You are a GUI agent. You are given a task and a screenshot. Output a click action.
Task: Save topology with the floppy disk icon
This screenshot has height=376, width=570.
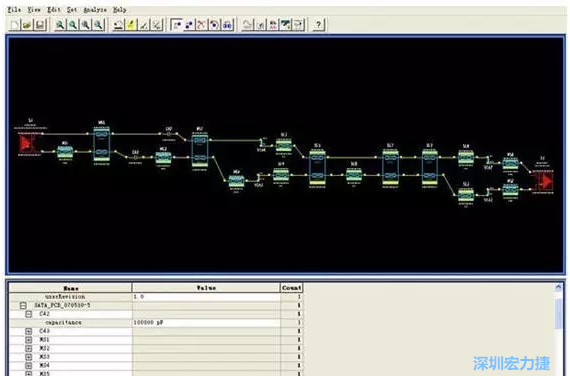pyautogui.click(x=40, y=25)
